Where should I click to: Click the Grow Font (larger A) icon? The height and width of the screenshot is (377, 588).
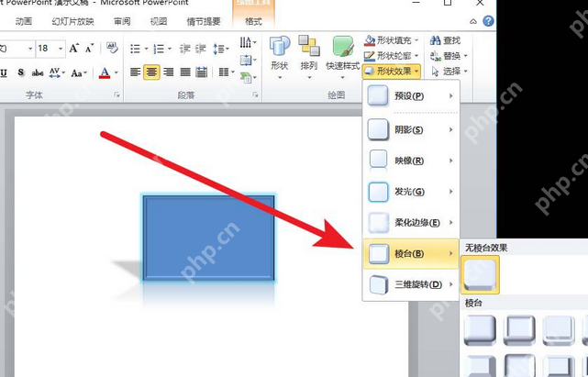click(x=74, y=48)
